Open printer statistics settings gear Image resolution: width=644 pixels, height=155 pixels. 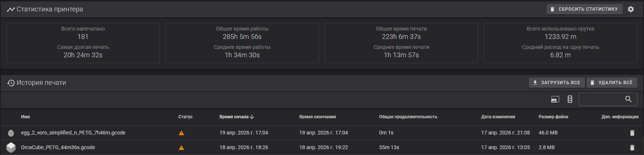[630, 9]
